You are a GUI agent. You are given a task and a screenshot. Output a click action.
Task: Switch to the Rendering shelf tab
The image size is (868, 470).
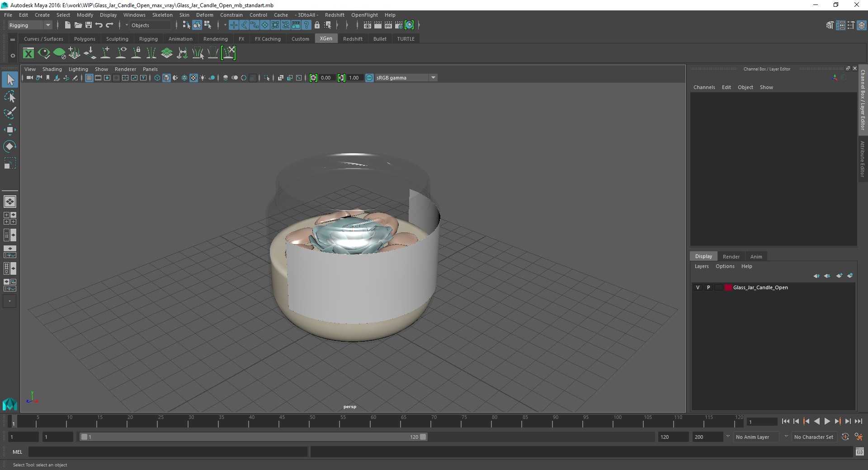216,39
